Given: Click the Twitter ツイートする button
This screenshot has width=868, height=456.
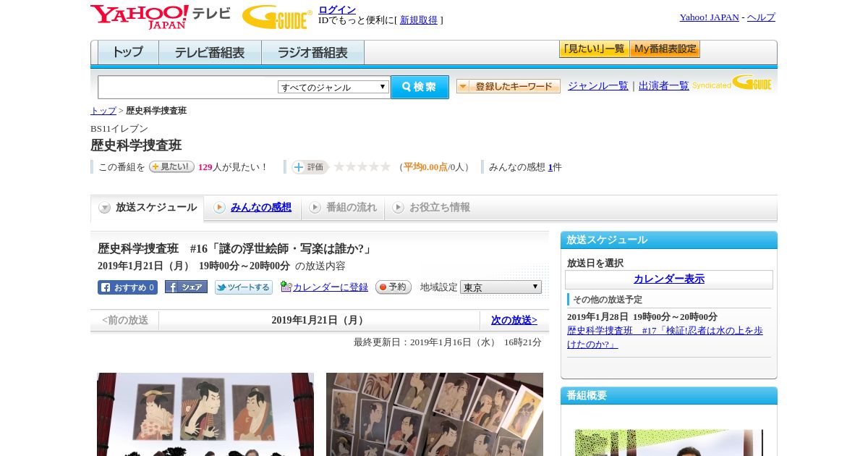Looking at the screenshot, I should pos(244,287).
